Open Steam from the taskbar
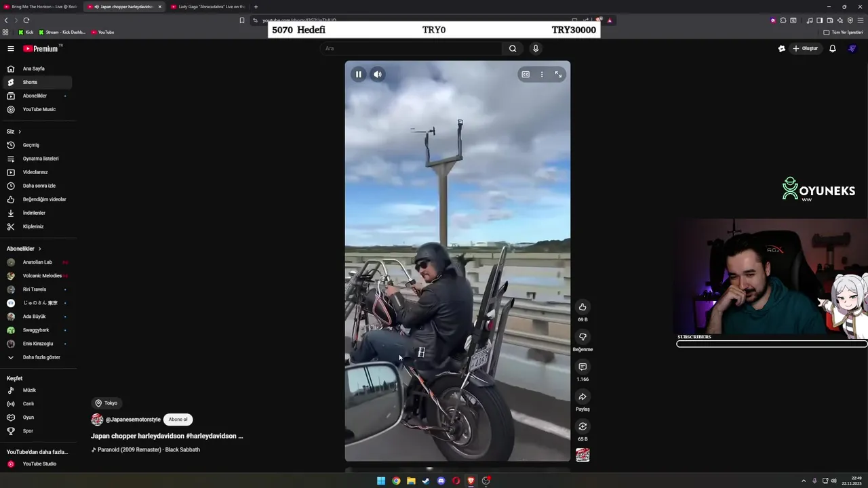The height and width of the screenshot is (488, 868). pyautogui.click(x=426, y=481)
